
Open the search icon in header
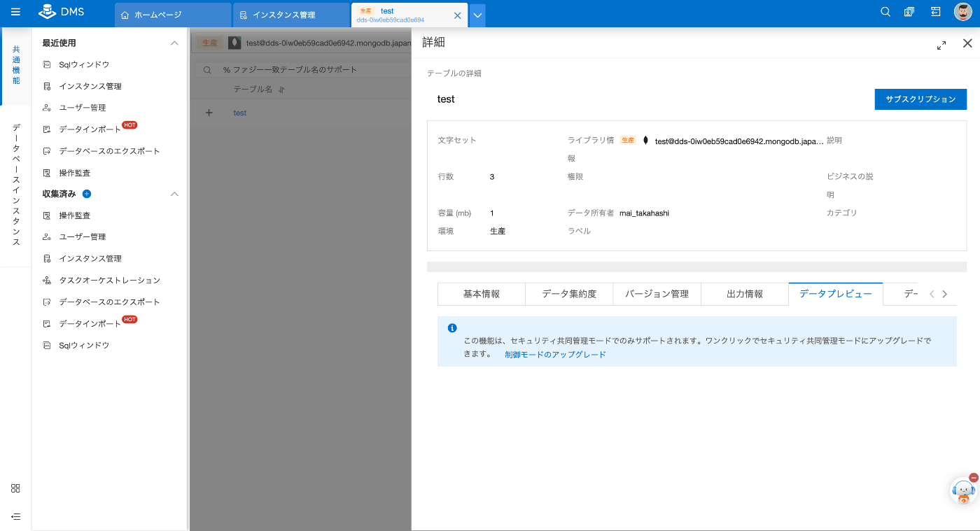tap(885, 12)
